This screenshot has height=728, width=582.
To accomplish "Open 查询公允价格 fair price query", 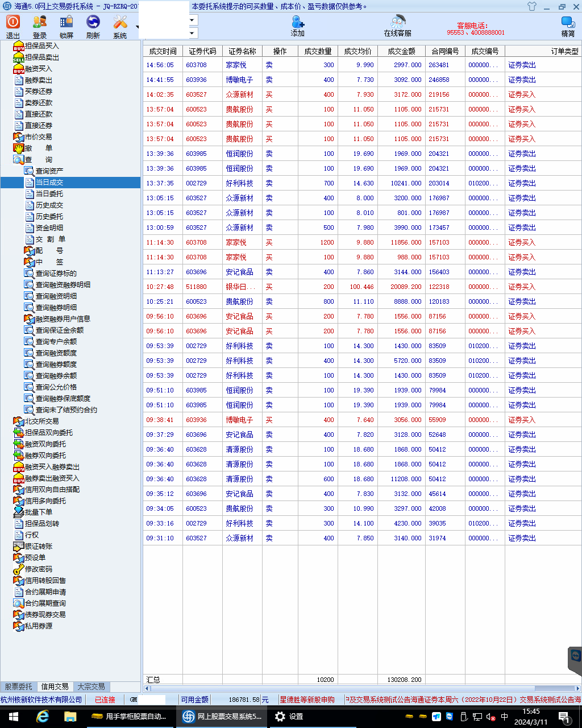I will (x=56, y=387).
